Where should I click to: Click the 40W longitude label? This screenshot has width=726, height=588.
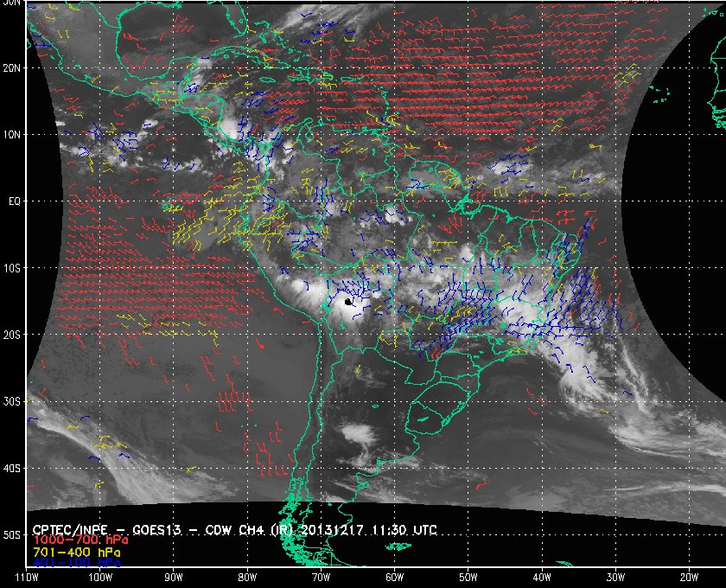pos(542,578)
